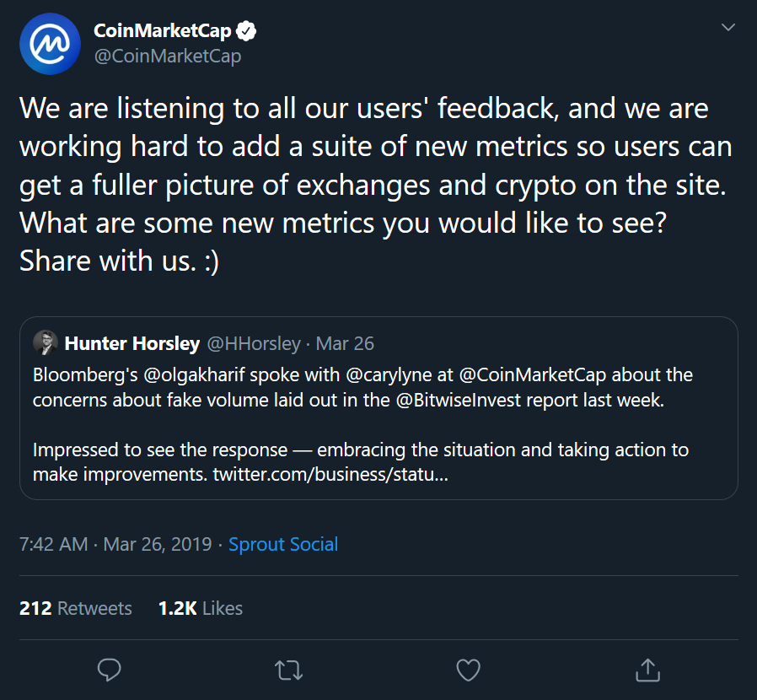Click the verified badge beside CoinMarketCap
This screenshot has width=757, height=700.
point(246,32)
